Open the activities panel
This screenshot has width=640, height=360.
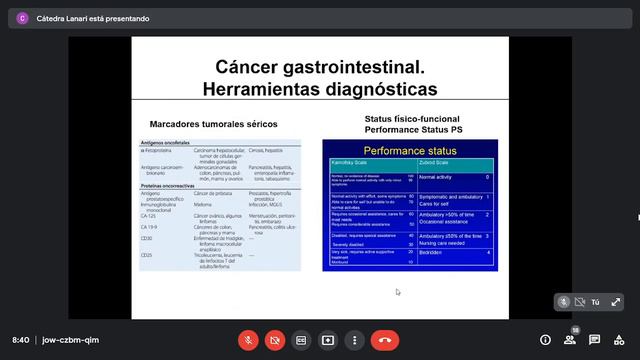pyautogui.click(x=619, y=340)
